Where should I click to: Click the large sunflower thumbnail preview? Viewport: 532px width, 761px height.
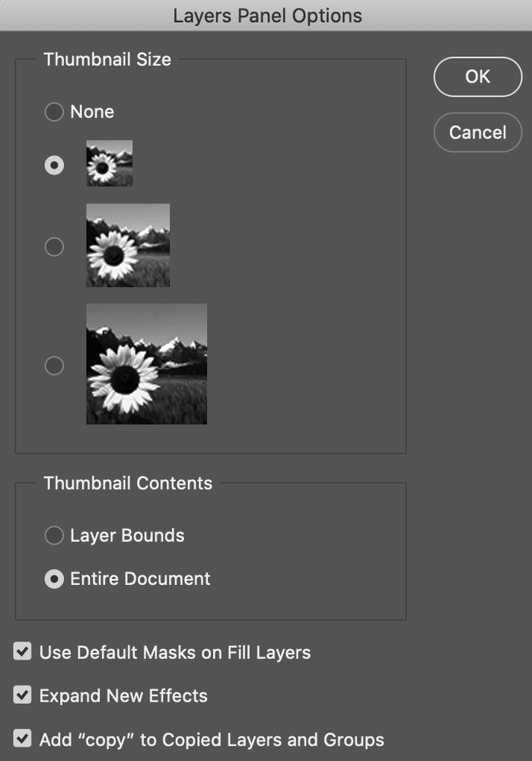click(146, 364)
